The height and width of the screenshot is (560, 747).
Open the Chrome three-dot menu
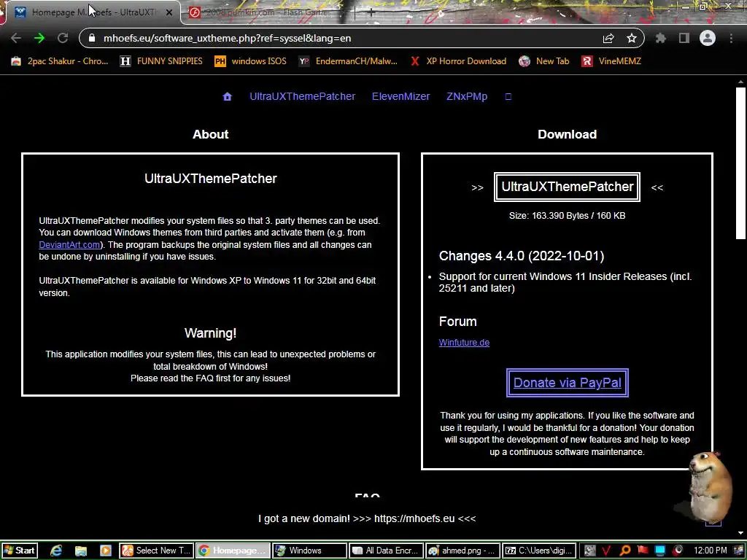click(x=731, y=38)
